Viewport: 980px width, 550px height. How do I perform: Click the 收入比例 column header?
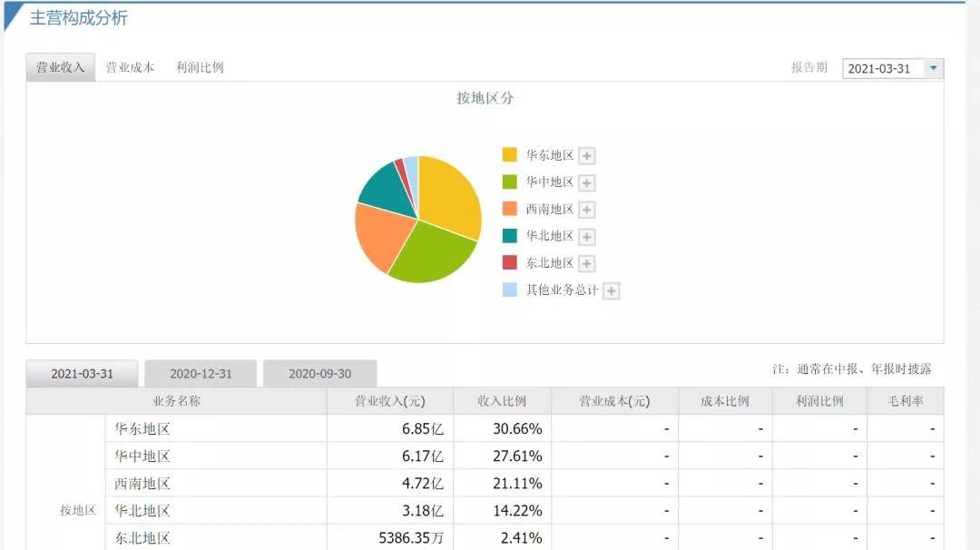[x=502, y=401]
